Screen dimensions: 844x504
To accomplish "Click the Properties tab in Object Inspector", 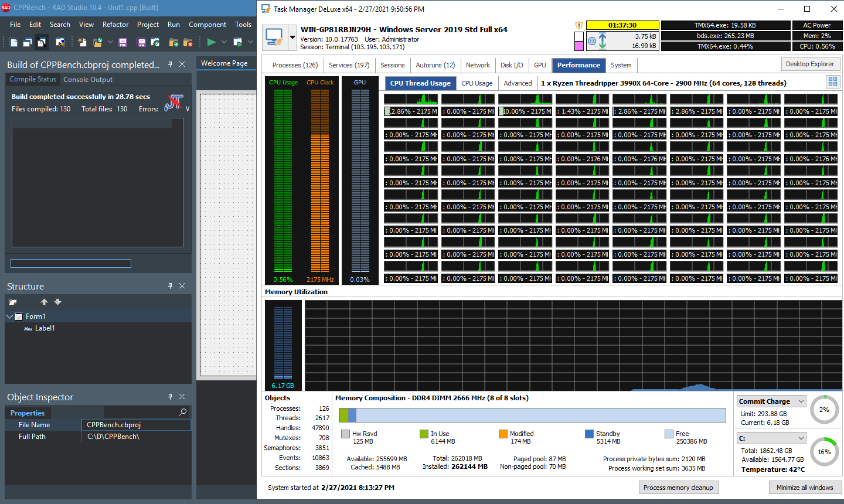I will (x=28, y=413).
